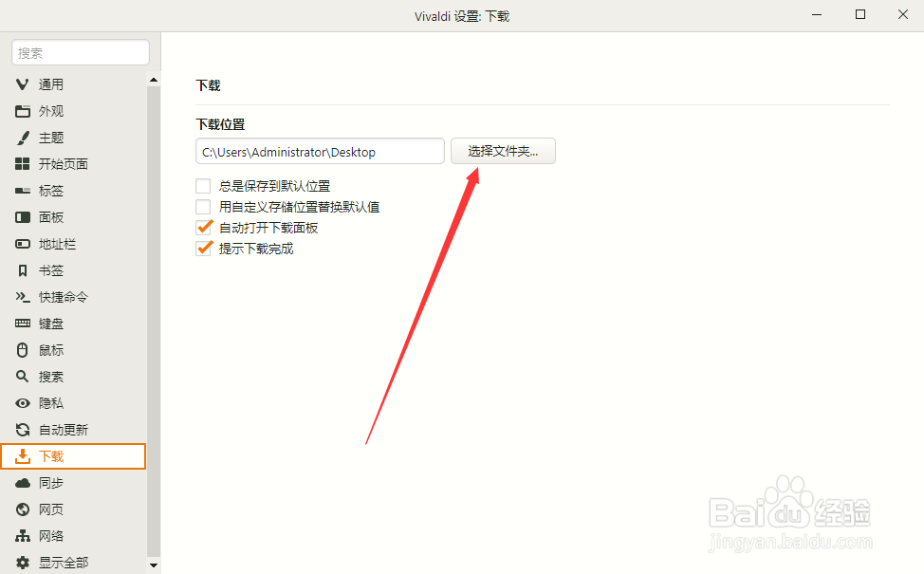Click the Vivaldi V icon for 通用
The width and height of the screenshot is (924, 574).
[23, 84]
